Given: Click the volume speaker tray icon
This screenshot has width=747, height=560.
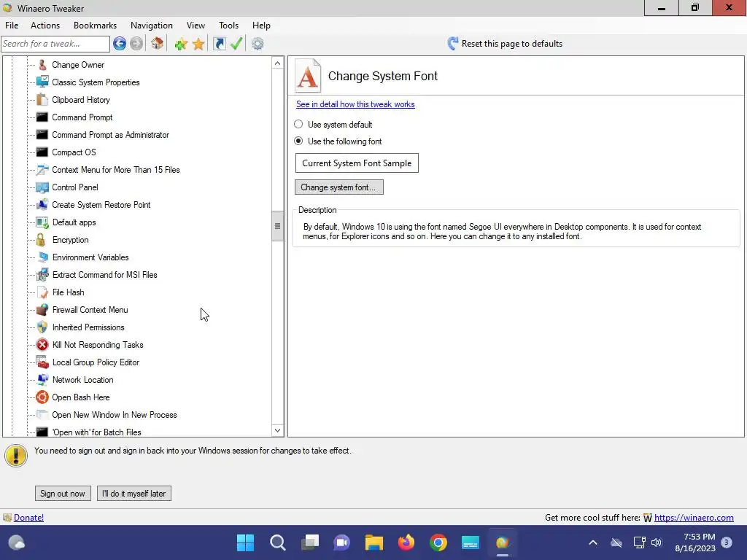Looking at the screenshot, I should point(657,542).
